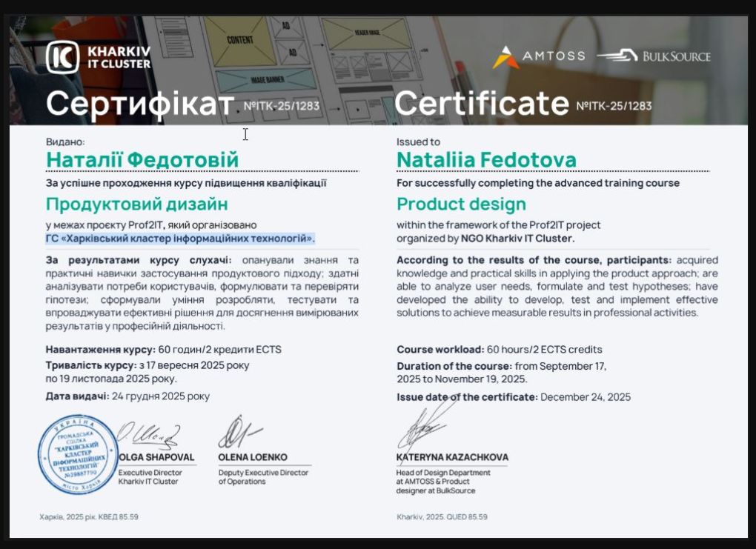756x549 pixels.
Task: Click the footer text "Kharkiv, 2025. QUED 85.59"
Action: [x=442, y=516]
